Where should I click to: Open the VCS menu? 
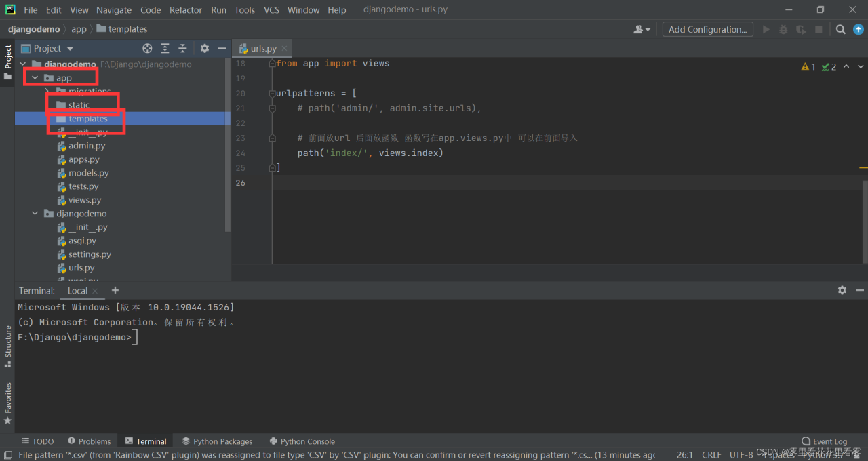tap(271, 9)
